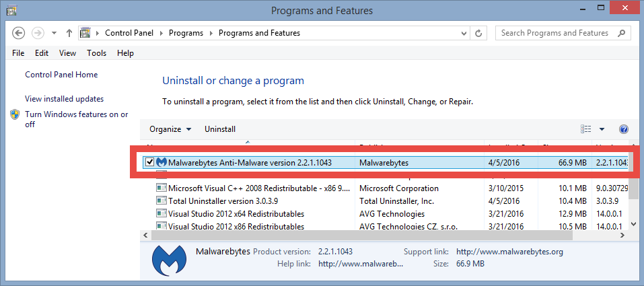Click the Microsoft Visual C++ 2008 program icon
The width and height of the screenshot is (644, 286).
161,188
